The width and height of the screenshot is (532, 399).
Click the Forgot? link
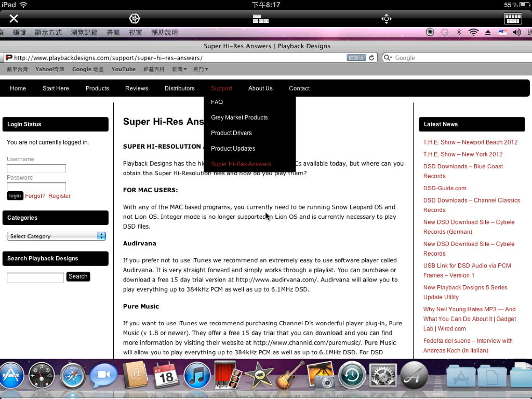pos(35,196)
